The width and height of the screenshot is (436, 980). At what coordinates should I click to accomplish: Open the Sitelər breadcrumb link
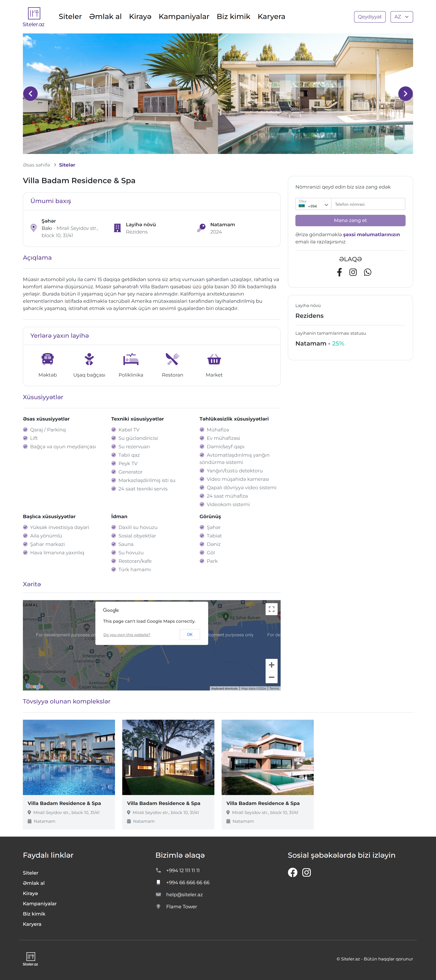[x=67, y=165]
